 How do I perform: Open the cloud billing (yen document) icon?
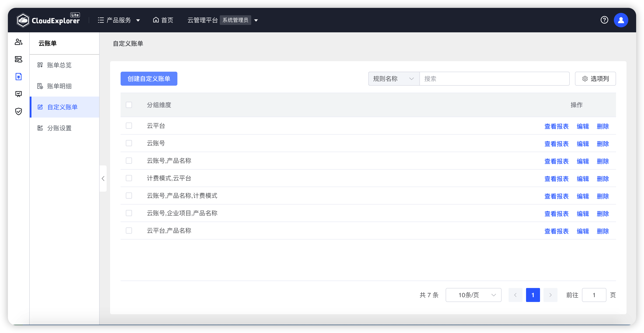pos(19,76)
